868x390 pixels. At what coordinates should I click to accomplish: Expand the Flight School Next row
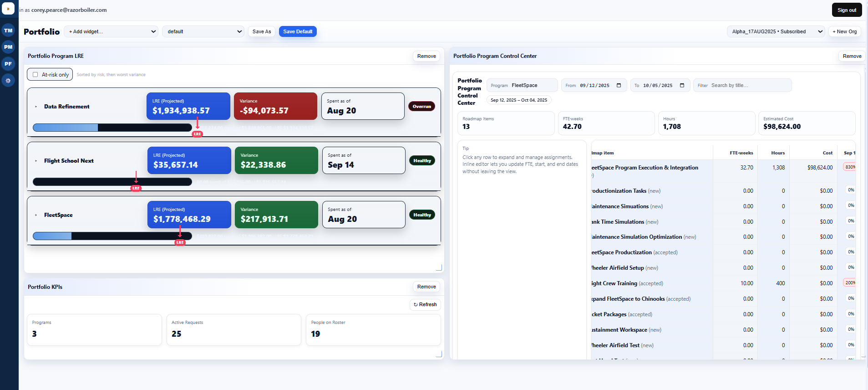36,161
